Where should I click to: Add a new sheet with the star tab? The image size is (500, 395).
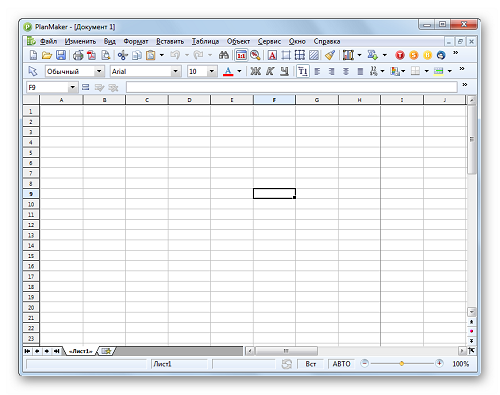106,351
